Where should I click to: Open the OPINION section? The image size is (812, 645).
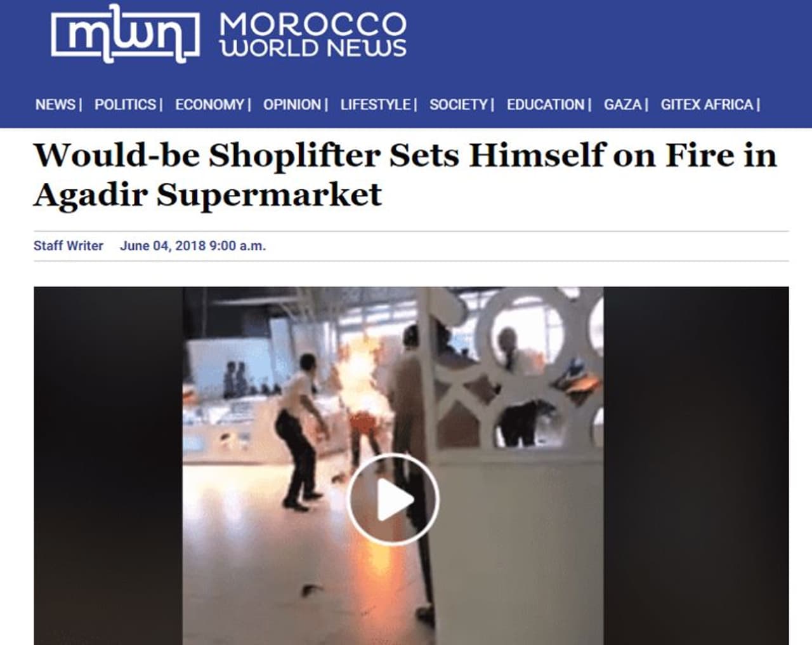tap(292, 105)
